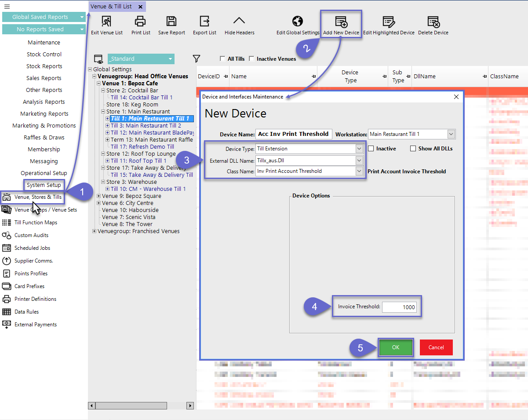Enable the All Tills checkbox
The height and width of the screenshot is (420, 528).
222,59
